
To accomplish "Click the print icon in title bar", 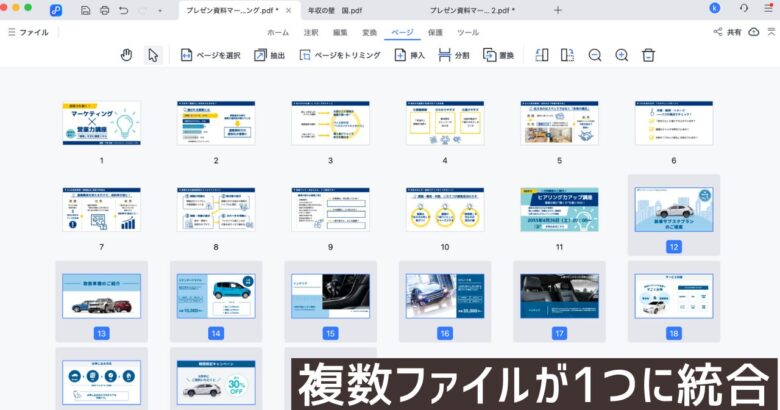I will (105, 9).
